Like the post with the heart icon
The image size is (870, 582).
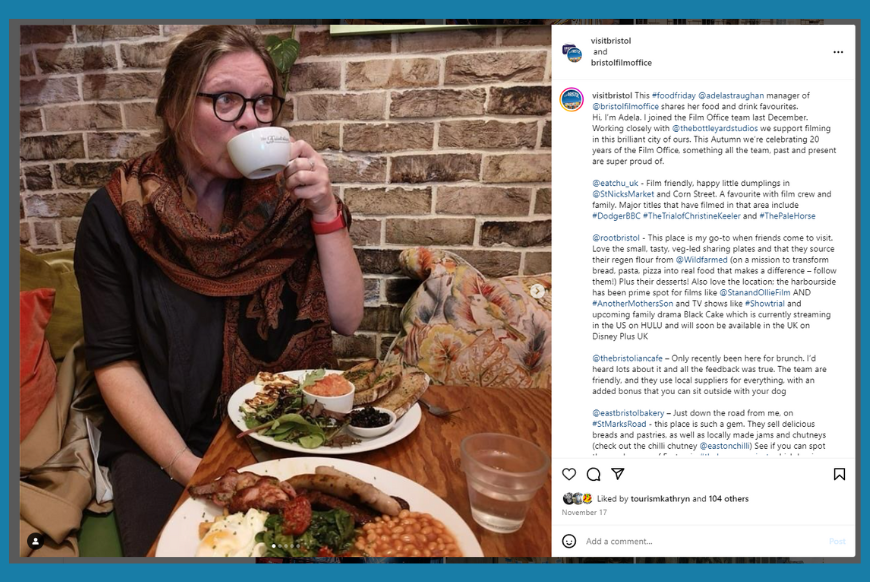569,474
